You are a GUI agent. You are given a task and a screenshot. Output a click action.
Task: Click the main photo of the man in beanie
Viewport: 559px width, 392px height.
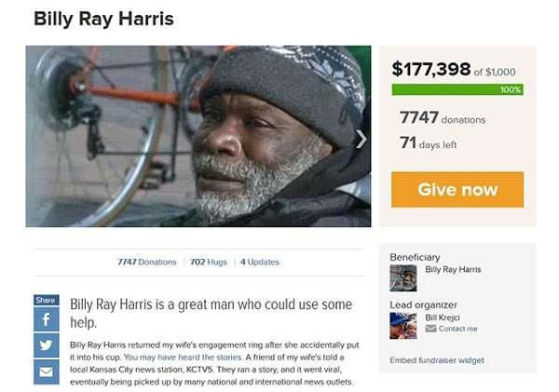(x=198, y=136)
